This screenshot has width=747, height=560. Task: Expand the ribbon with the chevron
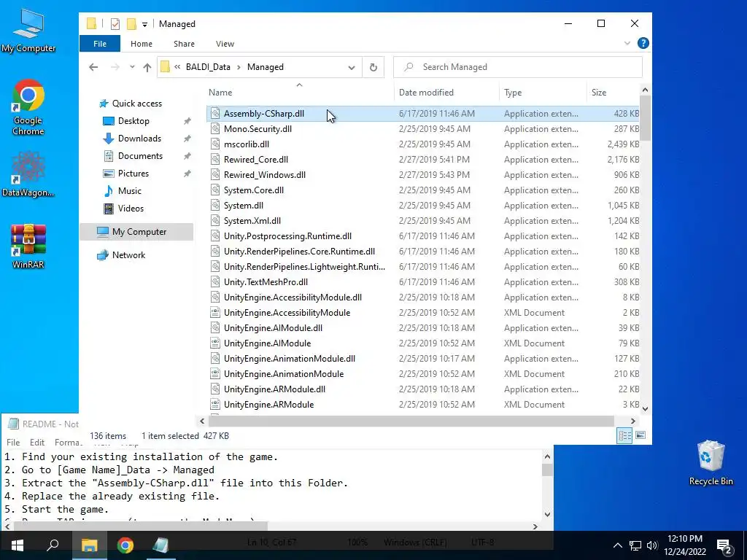(627, 43)
